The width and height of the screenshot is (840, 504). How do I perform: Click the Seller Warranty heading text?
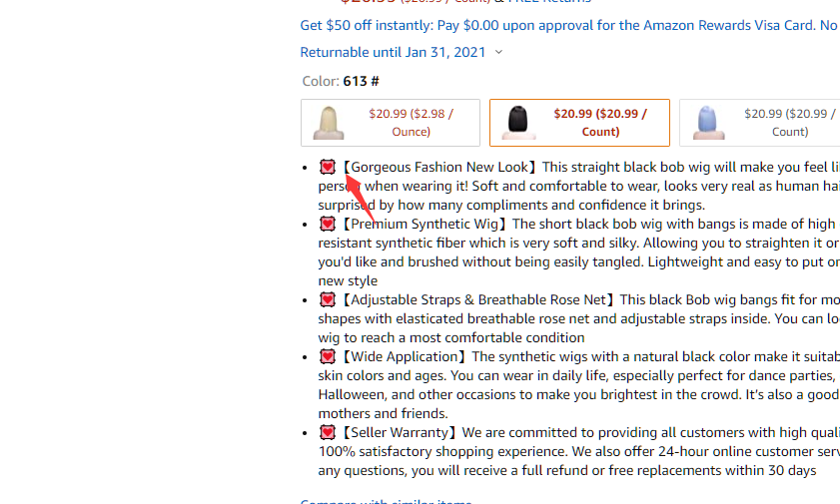pos(399,432)
